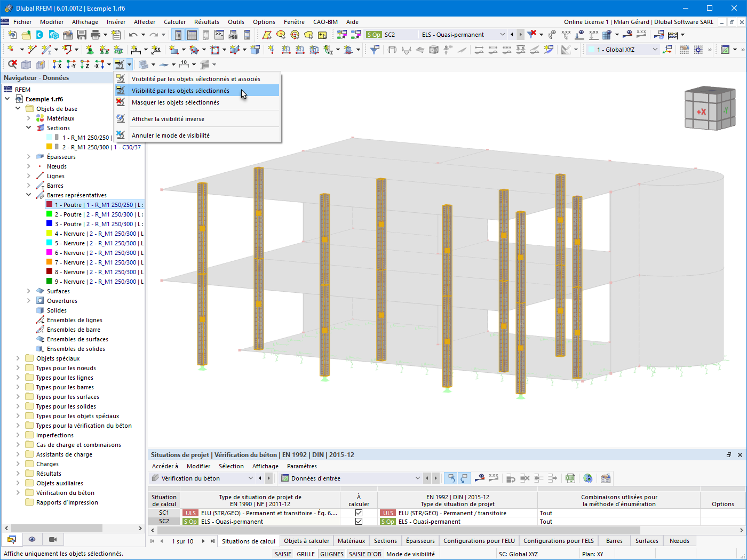Select the View in +X direction icon
This screenshot has width=747, height=560.
click(x=57, y=65)
